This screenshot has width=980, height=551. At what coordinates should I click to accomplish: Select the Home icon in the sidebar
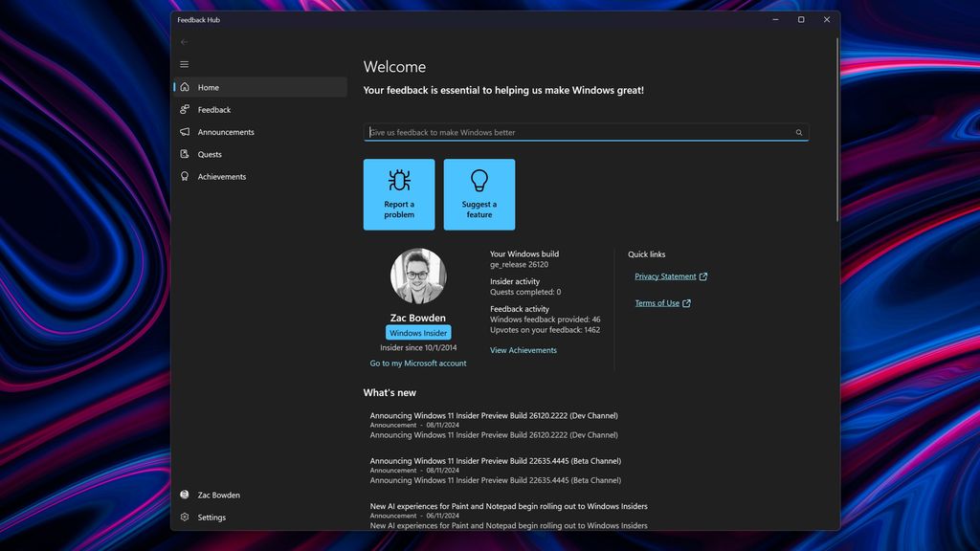pos(185,87)
